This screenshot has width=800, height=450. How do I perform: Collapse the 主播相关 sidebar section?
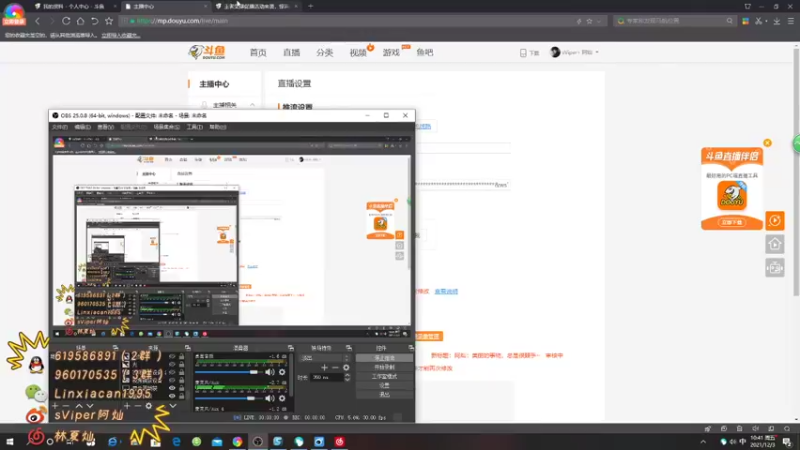(x=253, y=105)
